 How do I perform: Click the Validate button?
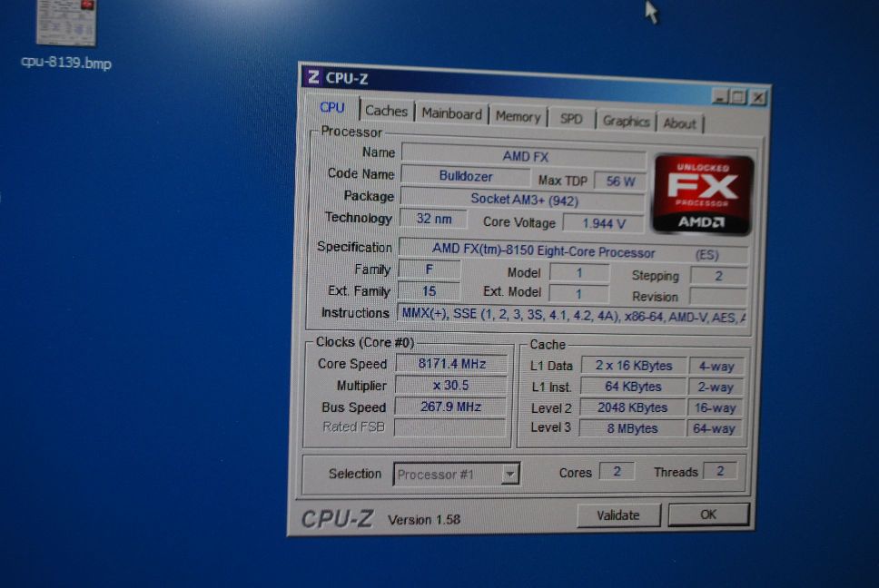click(x=618, y=515)
